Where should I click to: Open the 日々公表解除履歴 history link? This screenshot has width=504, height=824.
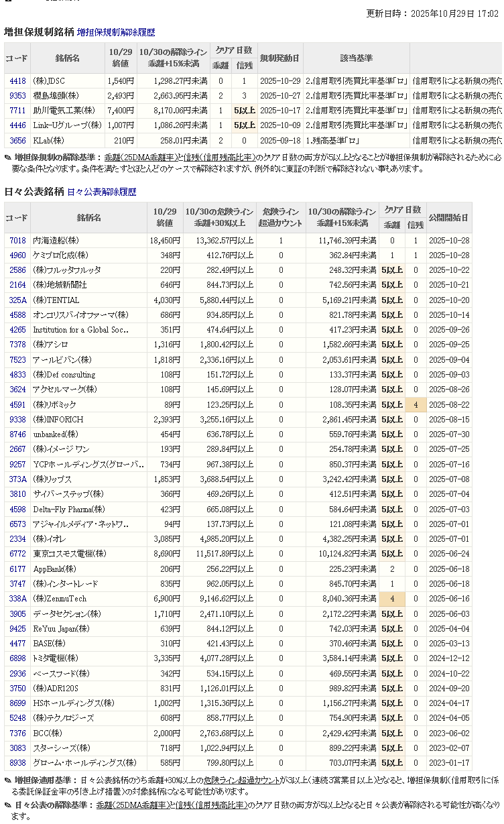click(x=101, y=192)
